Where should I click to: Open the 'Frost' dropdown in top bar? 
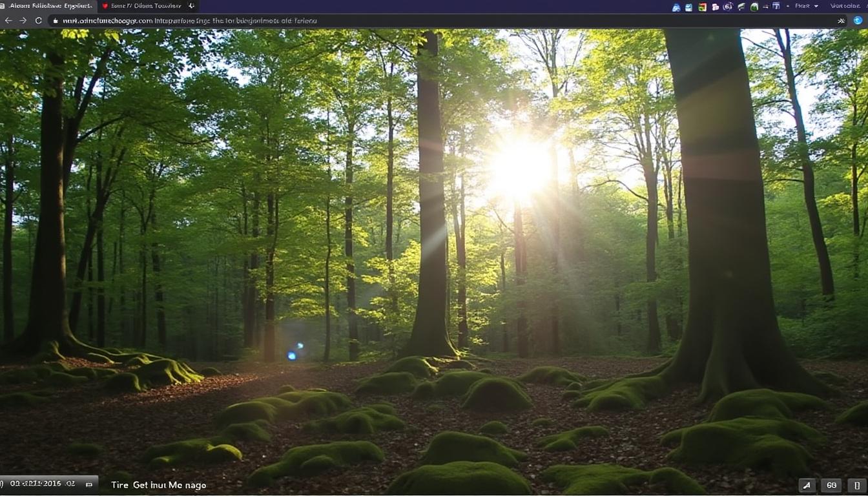pos(807,6)
